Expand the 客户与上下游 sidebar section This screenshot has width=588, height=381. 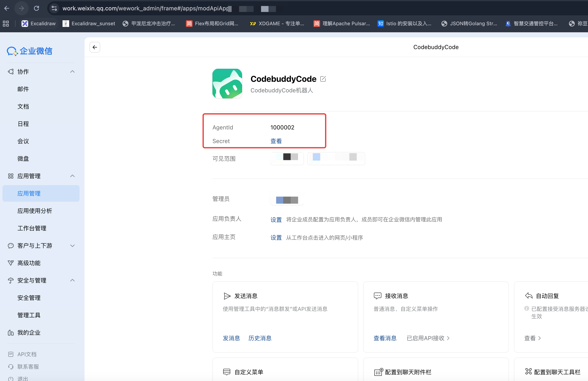pyautogui.click(x=72, y=246)
